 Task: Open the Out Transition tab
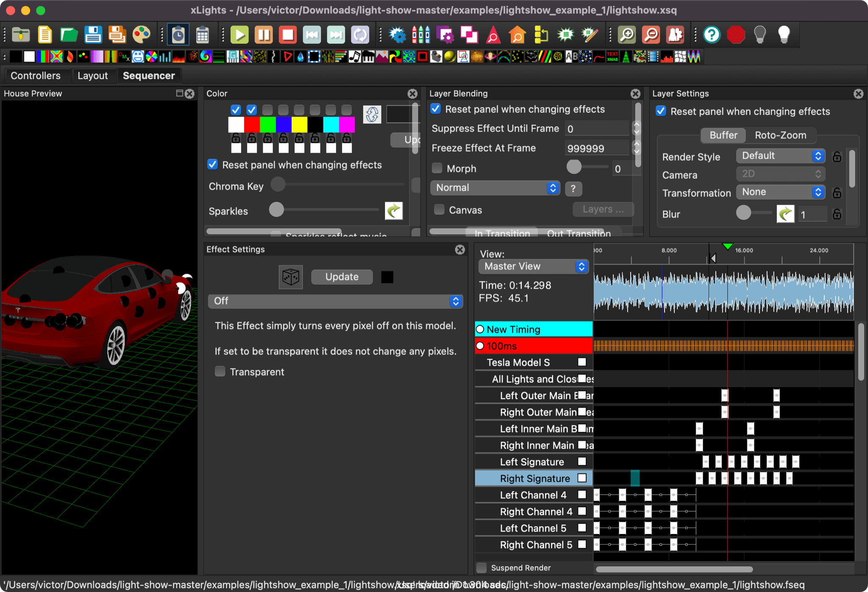(x=579, y=233)
